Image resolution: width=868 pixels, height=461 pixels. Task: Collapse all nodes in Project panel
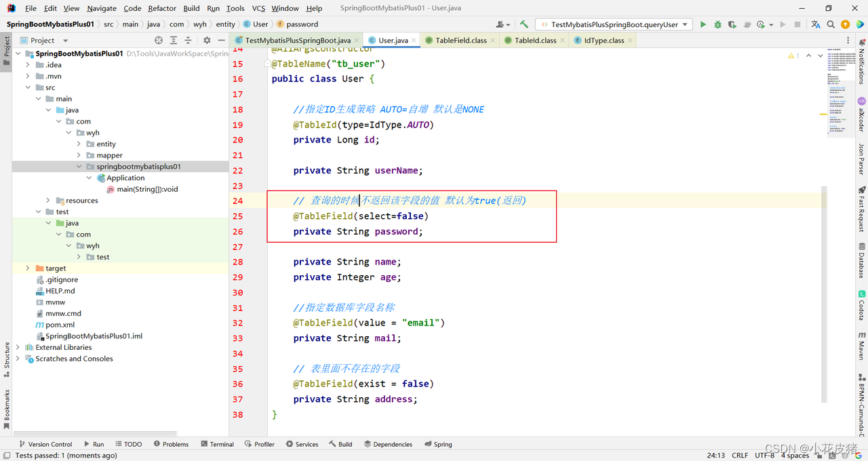point(188,41)
